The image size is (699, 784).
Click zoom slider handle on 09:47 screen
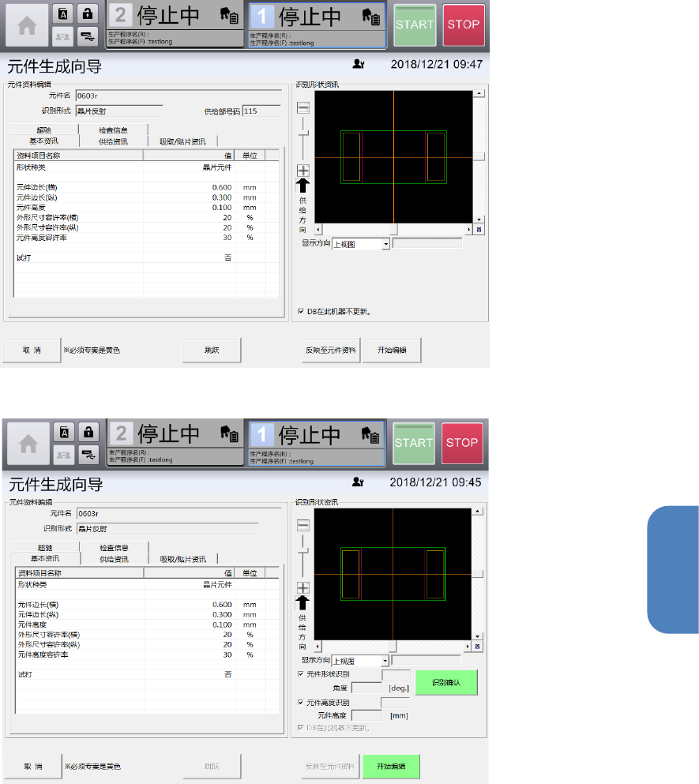[303, 133]
